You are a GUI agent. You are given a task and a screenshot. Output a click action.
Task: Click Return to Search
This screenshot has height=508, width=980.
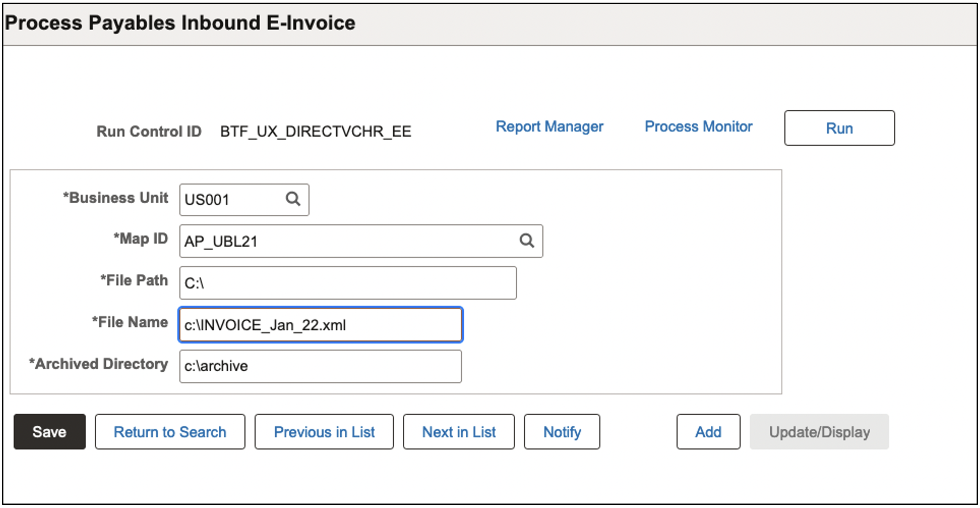click(x=170, y=431)
